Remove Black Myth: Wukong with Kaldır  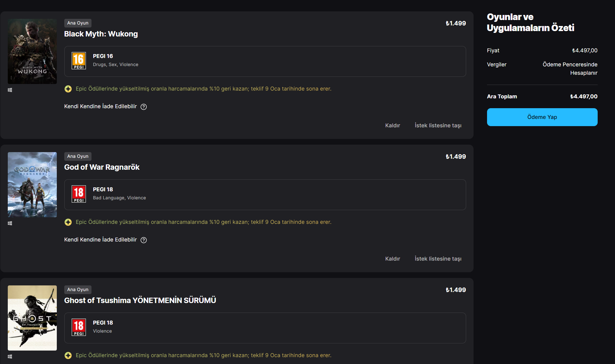point(392,126)
